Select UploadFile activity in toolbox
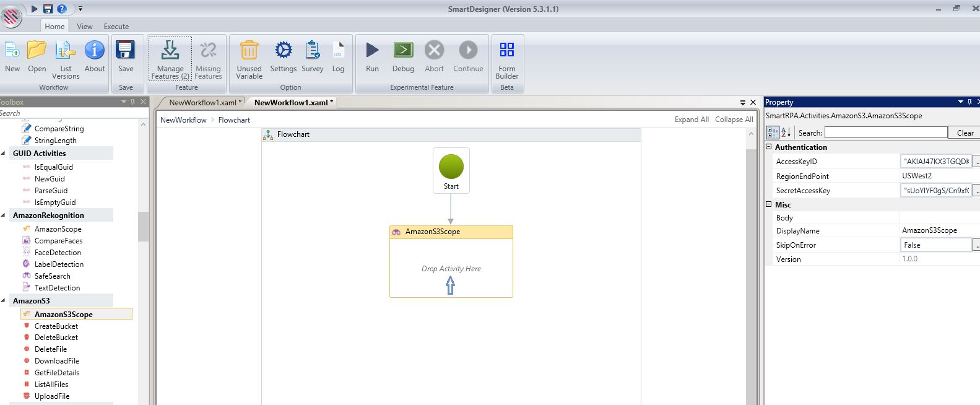The height and width of the screenshot is (405, 980). point(52,396)
